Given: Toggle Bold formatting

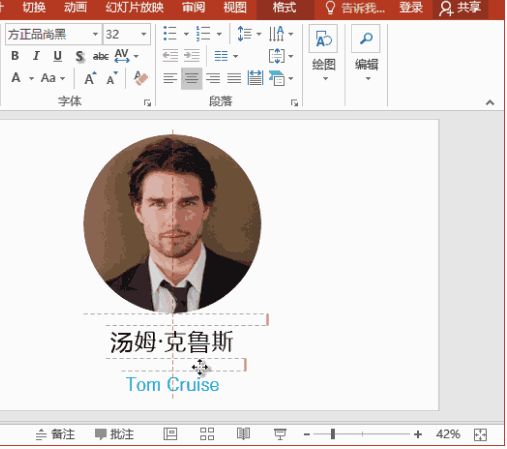Looking at the screenshot, I should (x=15, y=56).
